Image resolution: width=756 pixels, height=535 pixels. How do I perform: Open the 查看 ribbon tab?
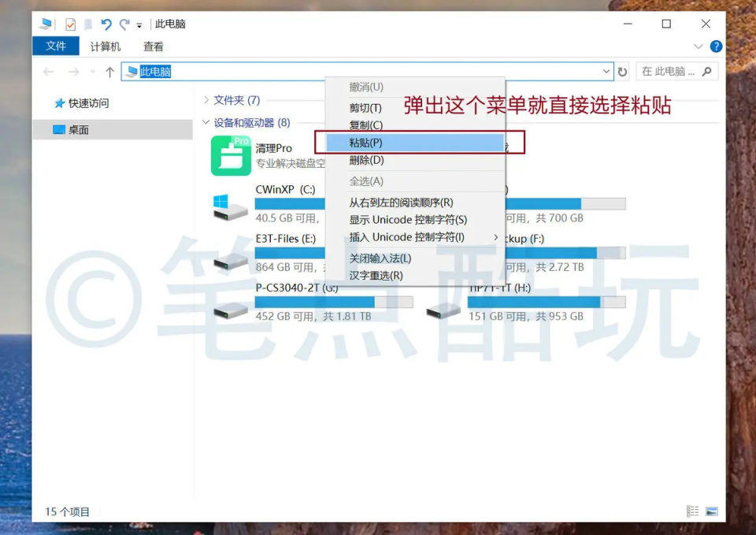click(154, 46)
